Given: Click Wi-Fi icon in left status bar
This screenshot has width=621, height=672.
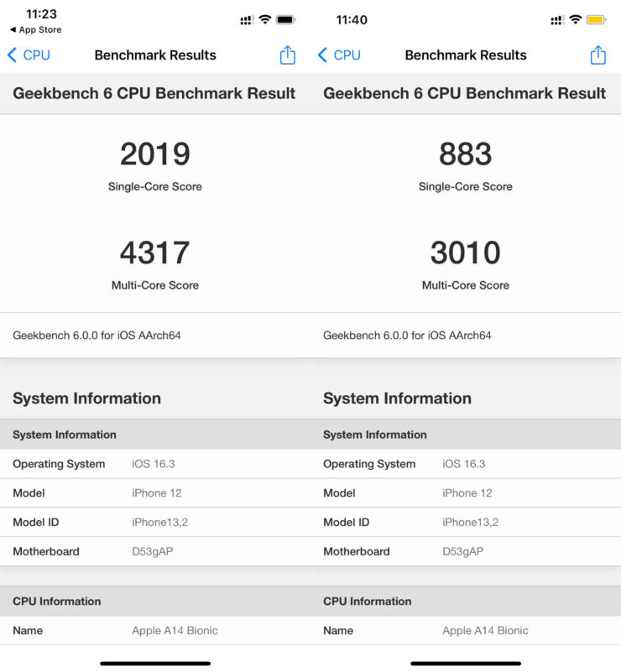Looking at the screenshot, I should point(265,19).
